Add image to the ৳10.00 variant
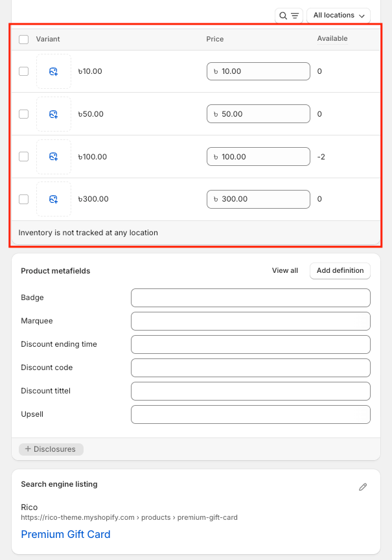The height and width of the screenshot is (560, 392). click(54, 71)
